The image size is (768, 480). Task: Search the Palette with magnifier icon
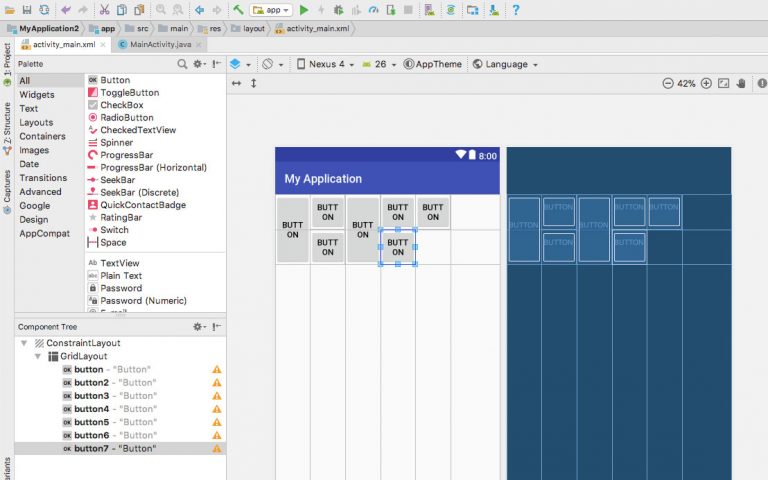pos(182,64)
